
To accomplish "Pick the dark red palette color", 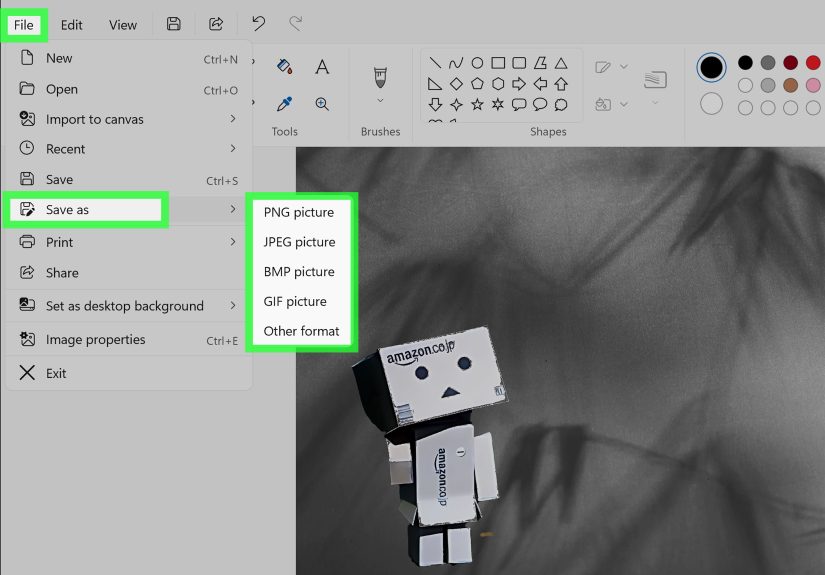I will point(790,63).
